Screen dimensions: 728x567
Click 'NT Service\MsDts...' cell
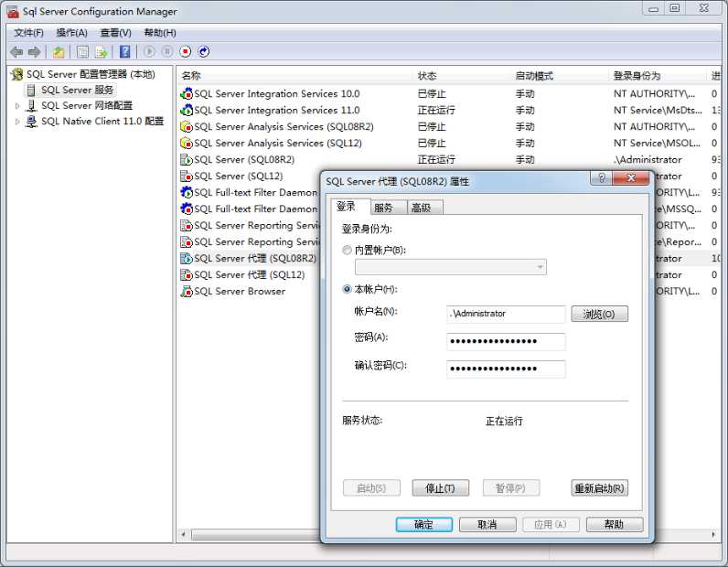click(x=658, y=110)
